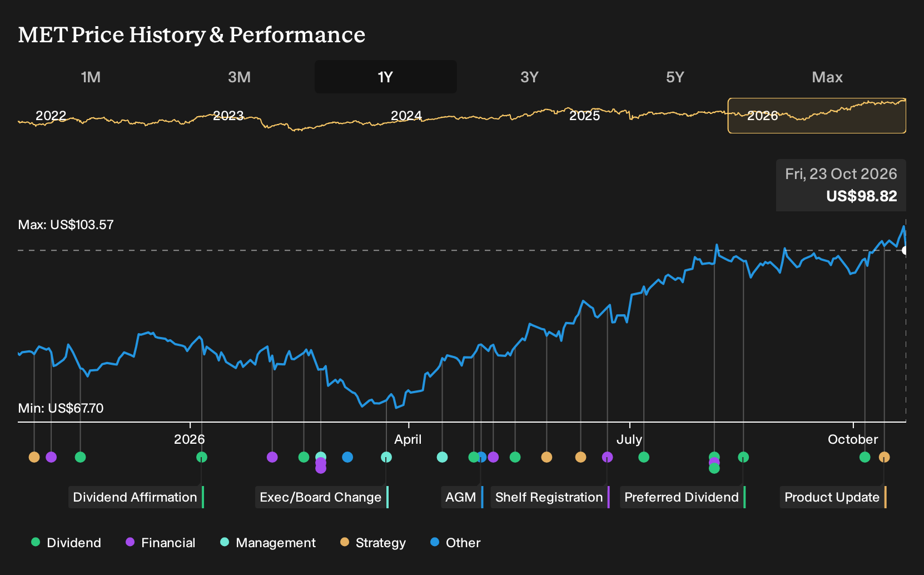Click teal marker linked to Exec/Board Change
This screenshot has height=575, width=924.
(x=386, y=457)
